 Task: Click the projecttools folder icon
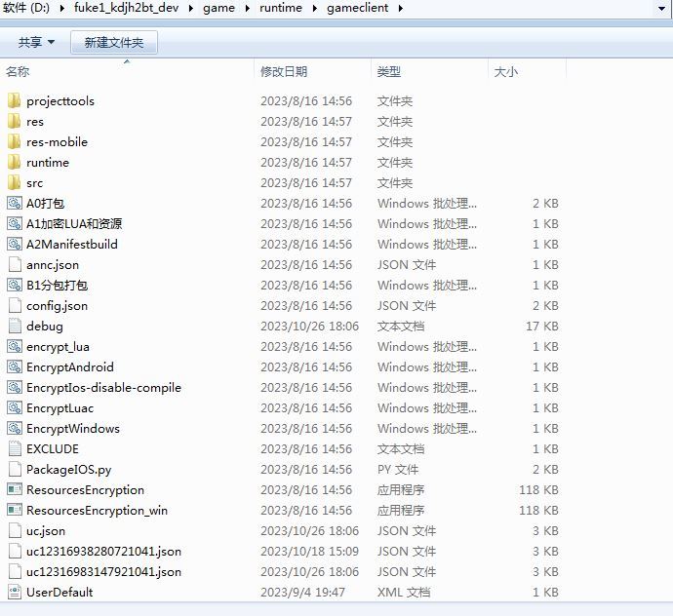click(14, 100)
